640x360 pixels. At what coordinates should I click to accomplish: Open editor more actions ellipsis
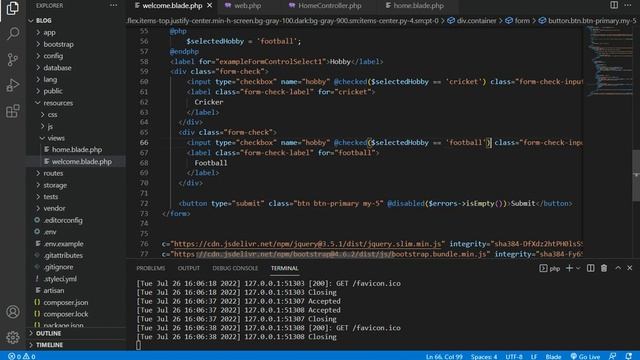(628, 5)
